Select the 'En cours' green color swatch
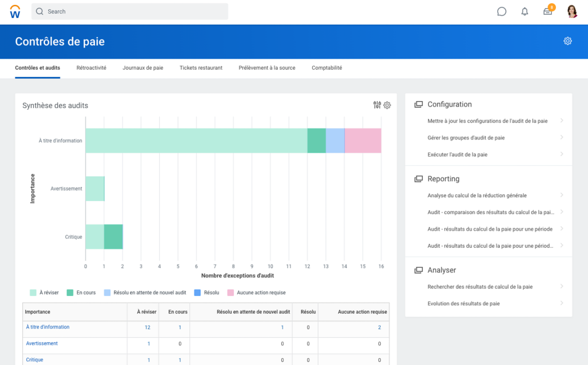588x365 pixels. [x=68, y=292]
